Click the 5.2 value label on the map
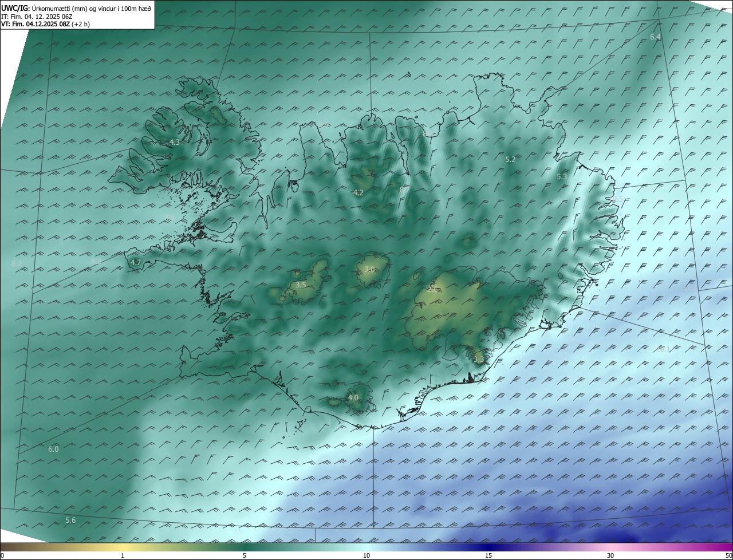 510,160
